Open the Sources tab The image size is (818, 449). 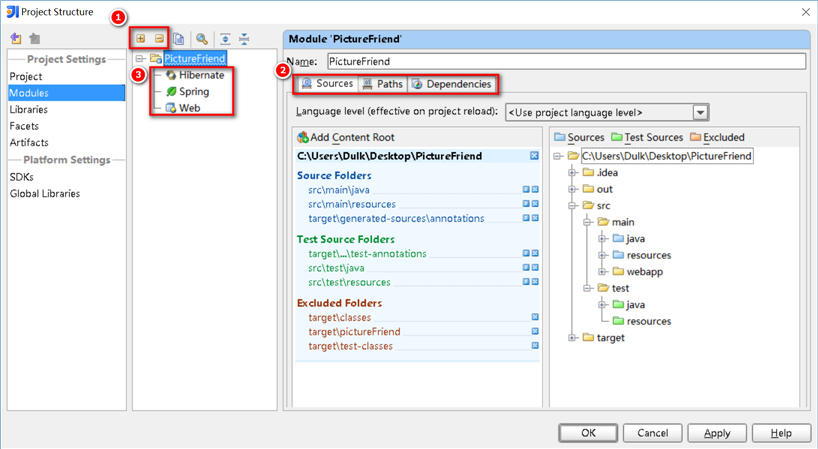[x=327, y=84]
